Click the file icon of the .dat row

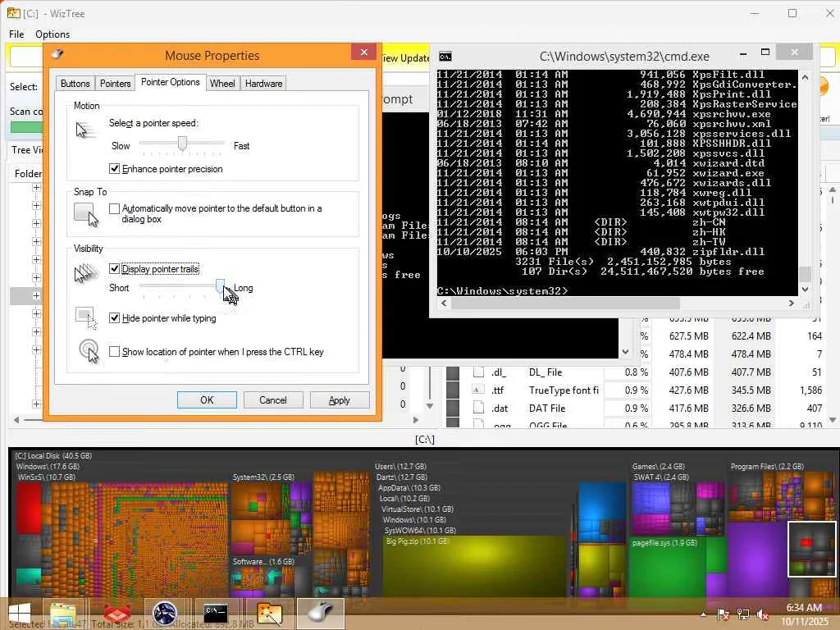(x=478, y=408)
